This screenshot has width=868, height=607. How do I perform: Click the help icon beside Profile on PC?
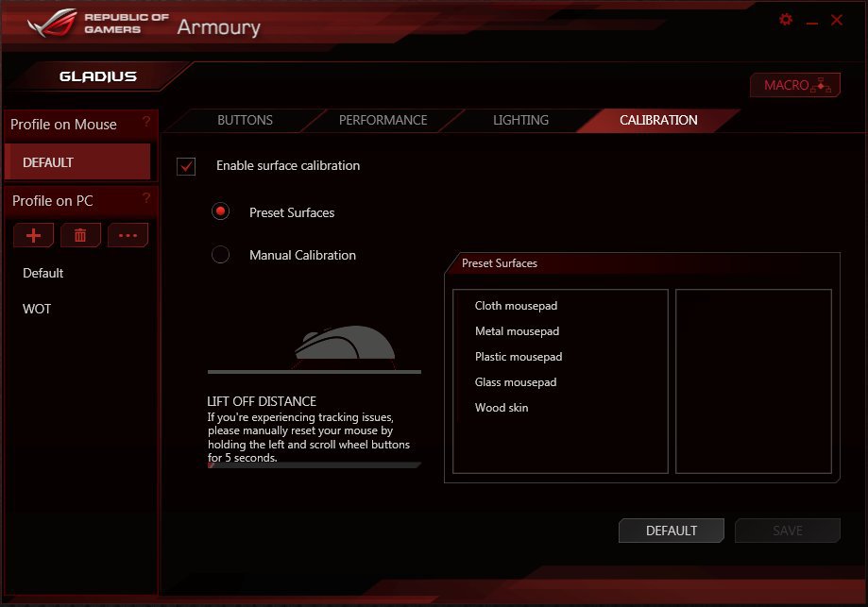[146, 197]
